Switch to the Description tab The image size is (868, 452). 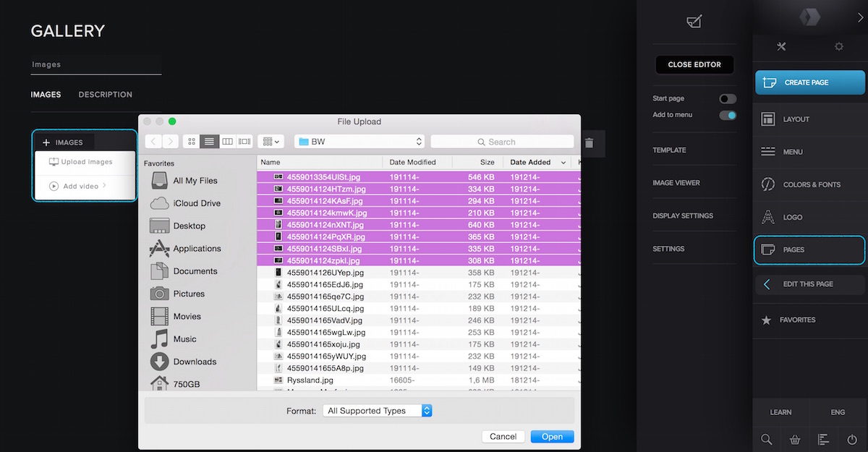(x=105, y=95)
